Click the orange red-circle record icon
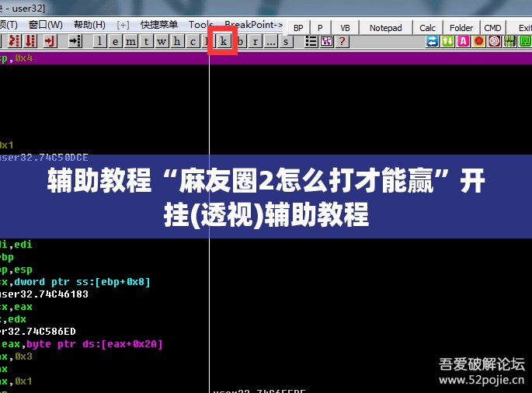The width and height of the screenshot is (532, 393). 478,41
